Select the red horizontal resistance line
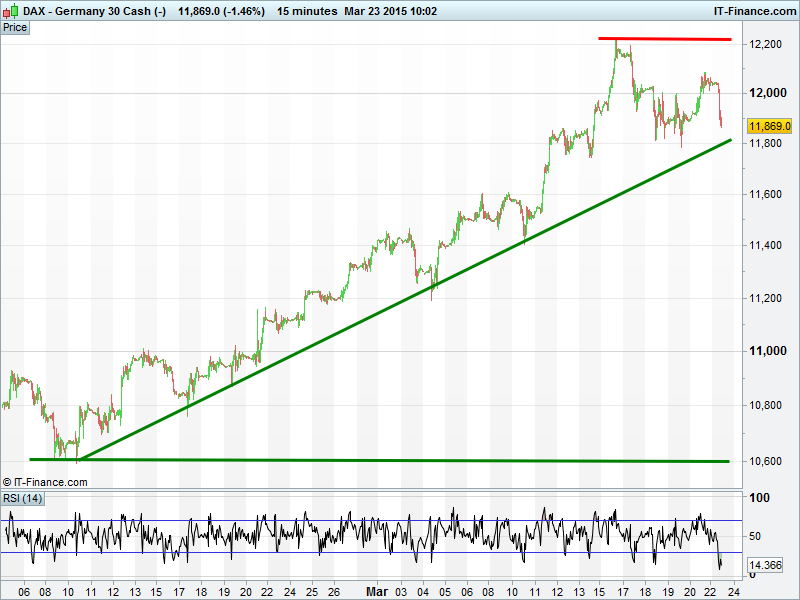 pyautogui.click(x=665, y=39)
